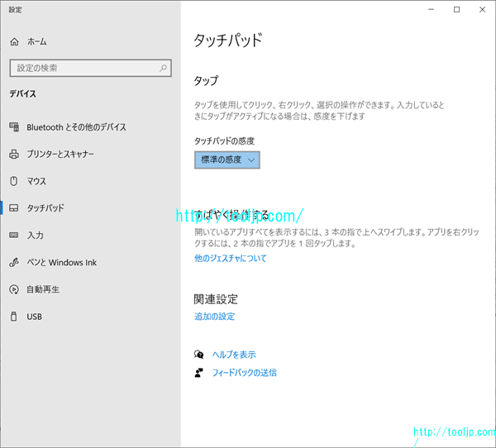
Task: Click the タッチパッドの感度 label
Action: [224, 141]
